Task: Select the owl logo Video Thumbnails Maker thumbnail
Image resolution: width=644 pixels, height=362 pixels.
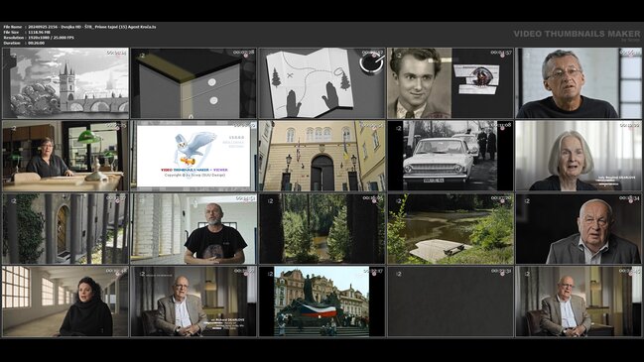Action: (x=193, y=156)
